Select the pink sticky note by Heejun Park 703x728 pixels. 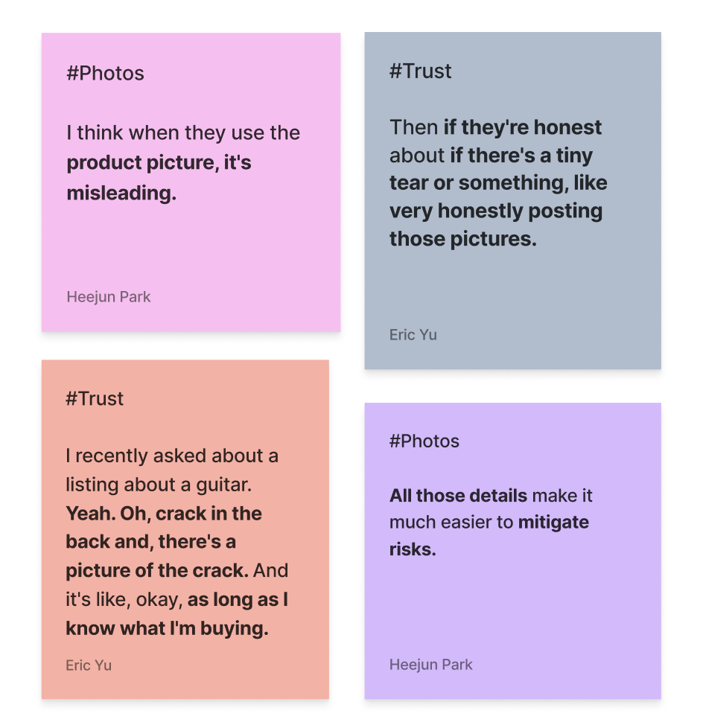(x=191, y=182)
